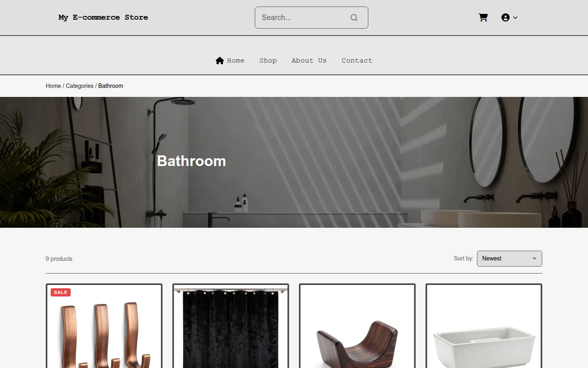
Task: Click the house icon beside Home
Action: tap(220, 61)
